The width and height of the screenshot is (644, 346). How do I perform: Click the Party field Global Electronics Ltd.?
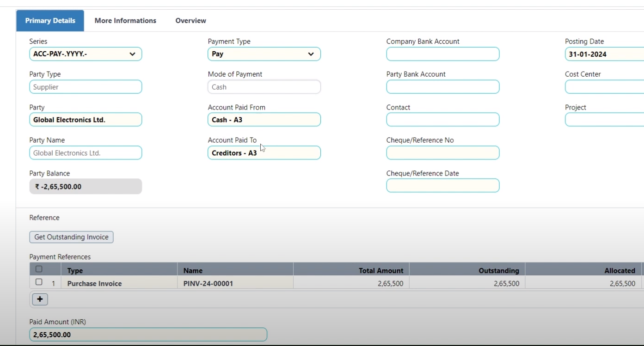(86, 120)
